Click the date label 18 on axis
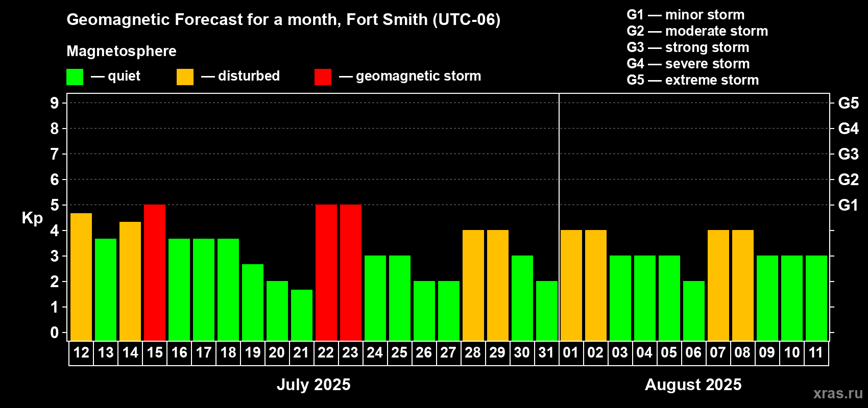Image resolution: width=868 pixels, height=408 pixels. [x=228, y=353]
